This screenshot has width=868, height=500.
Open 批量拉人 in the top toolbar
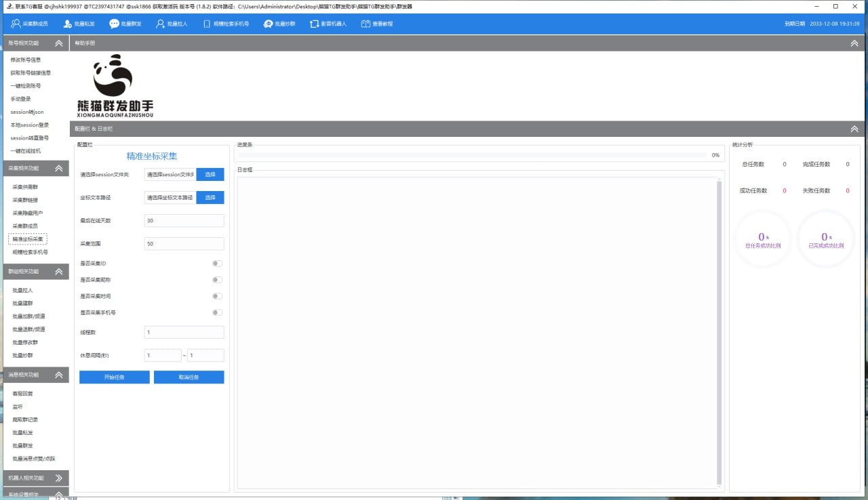(161, 24)
